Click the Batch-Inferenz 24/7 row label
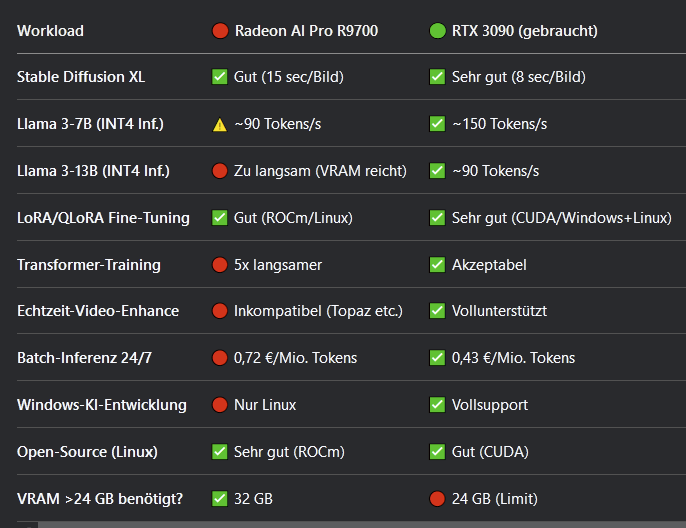Image resolution: width=686 pixels, height=528 pixels. click(x=84, y=358)
